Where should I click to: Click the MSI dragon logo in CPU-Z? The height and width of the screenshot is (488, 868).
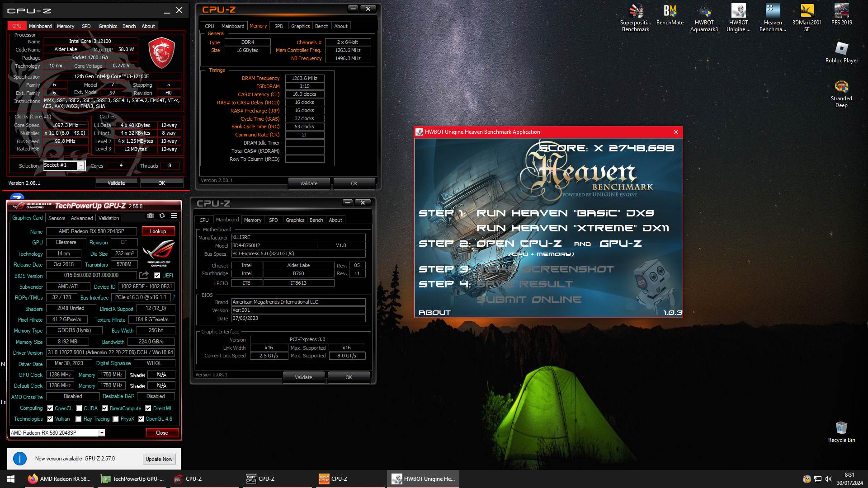(161, 53)
